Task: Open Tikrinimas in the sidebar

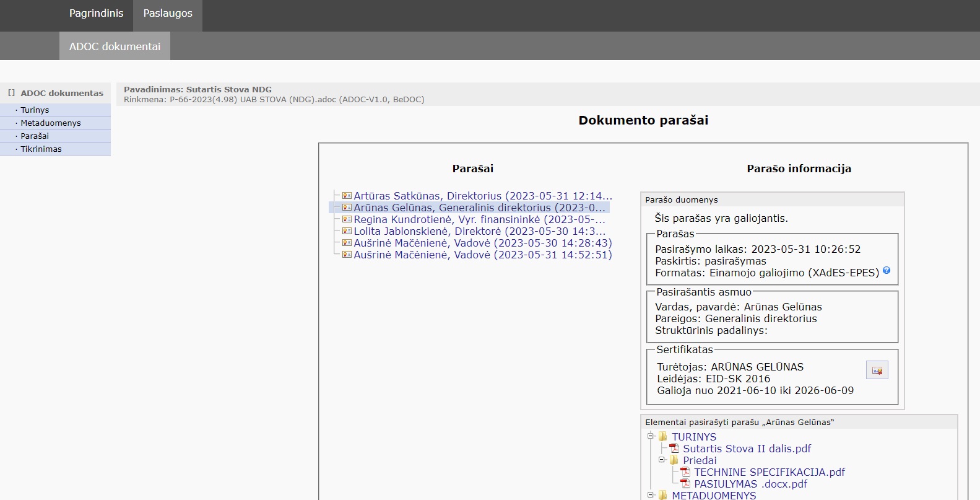Action: [x=41, y=149]
